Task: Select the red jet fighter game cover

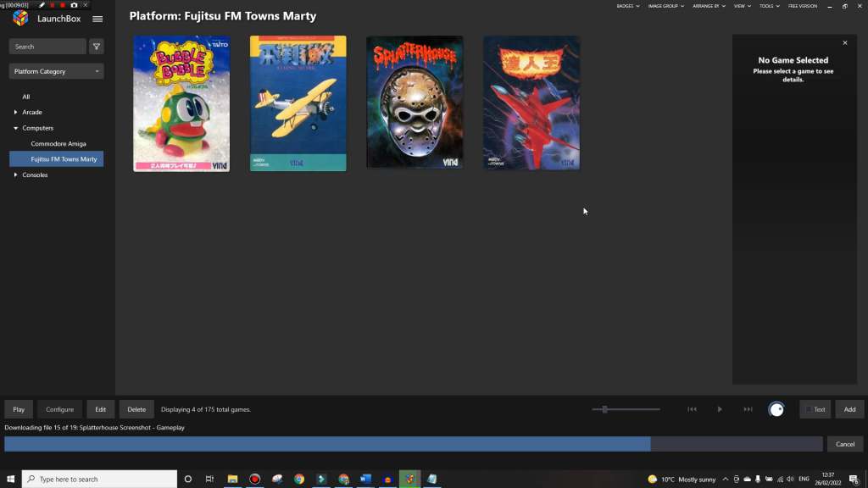Action: tap(531, 103)
